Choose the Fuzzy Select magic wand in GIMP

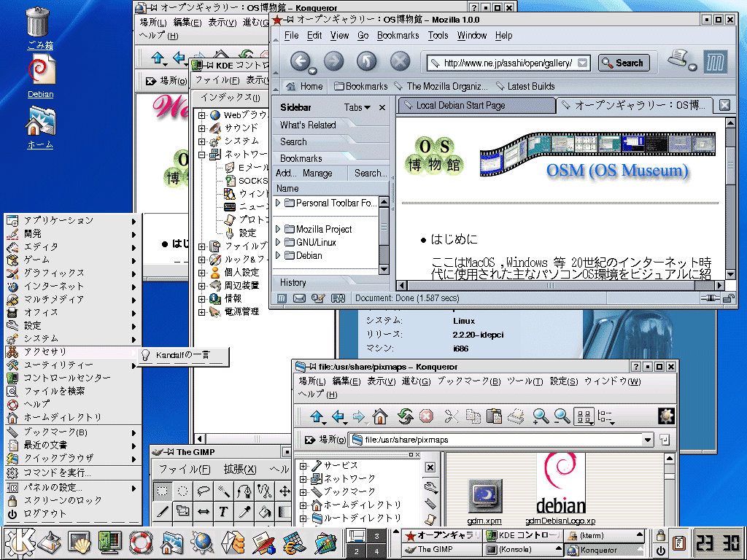tap(224, 491)
